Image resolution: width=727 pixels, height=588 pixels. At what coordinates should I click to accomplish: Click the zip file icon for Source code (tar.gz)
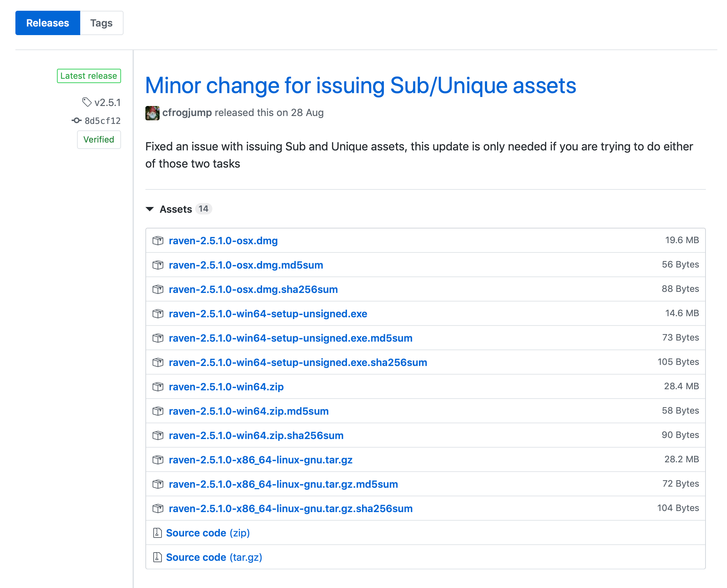[157, 557]
